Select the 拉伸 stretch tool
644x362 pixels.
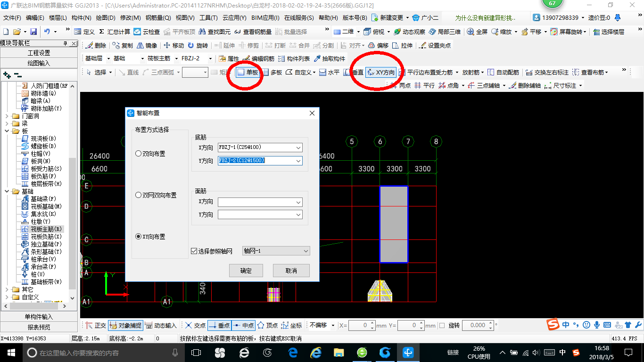point(402,46)
